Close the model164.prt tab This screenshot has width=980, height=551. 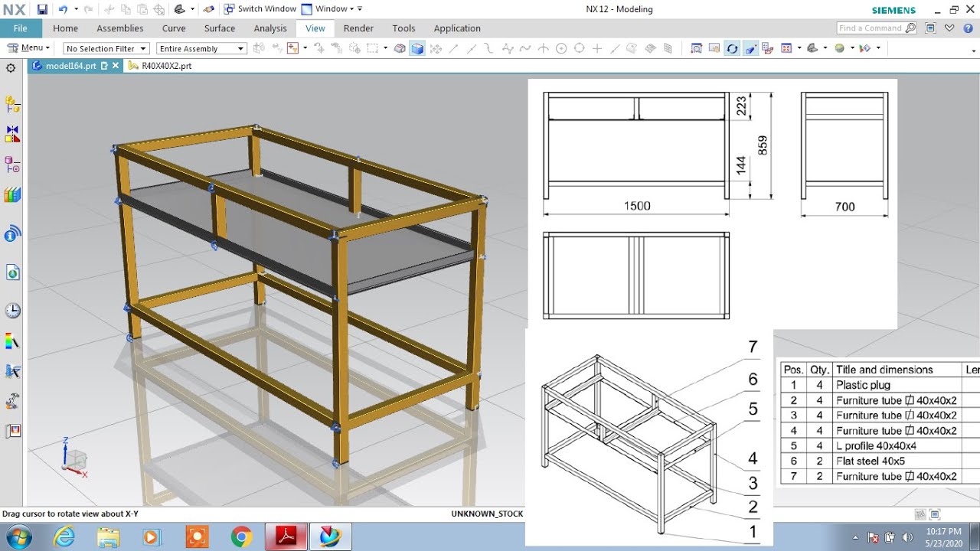116,66
